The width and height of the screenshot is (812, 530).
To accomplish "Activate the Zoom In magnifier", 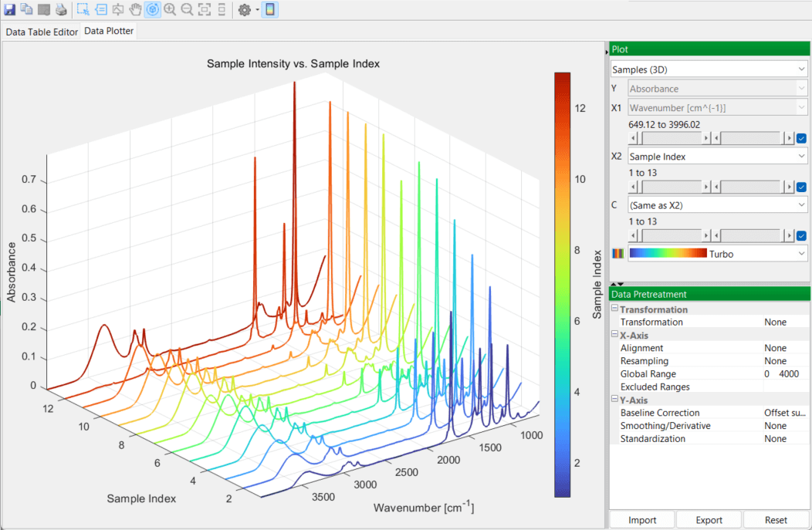I will coord(170,10).
